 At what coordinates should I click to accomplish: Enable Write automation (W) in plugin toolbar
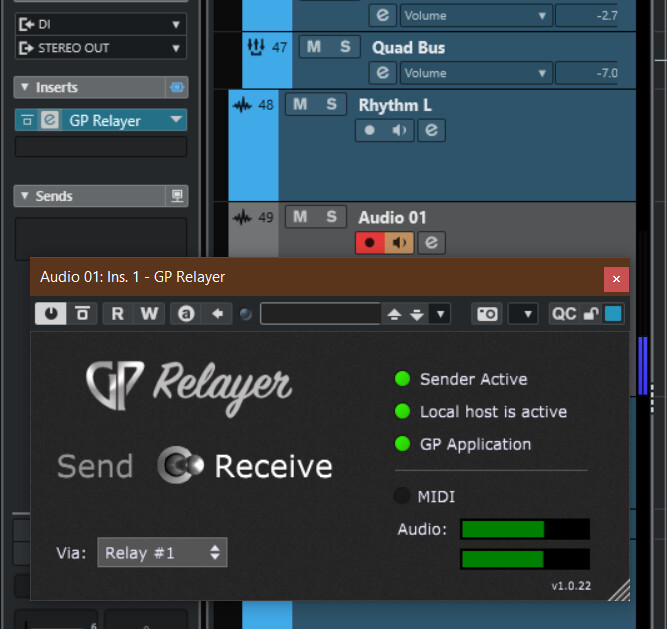(148, 314)
